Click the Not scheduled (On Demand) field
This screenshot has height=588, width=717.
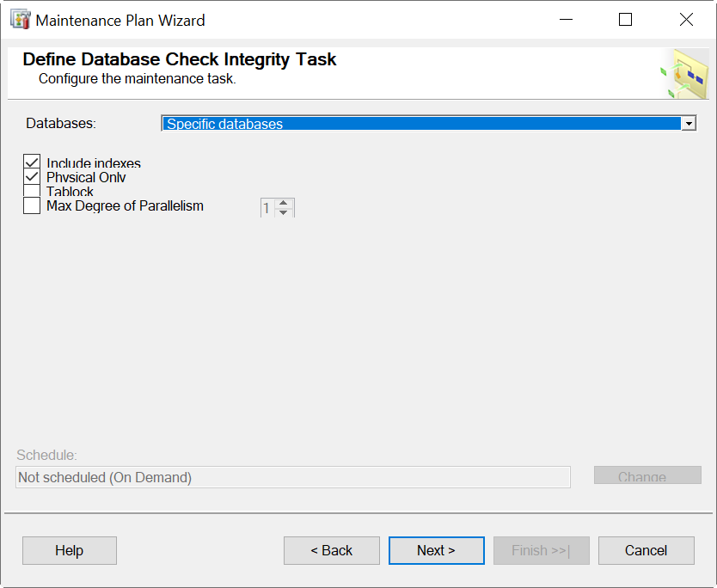tap(292, 477)
